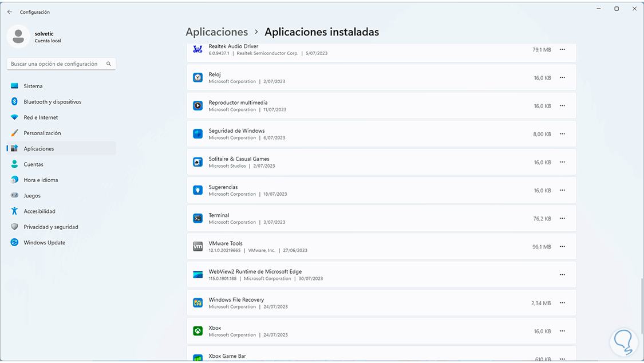Image resolution: width=644 pixels, height=363 pixels.
Task: Click the Solitaire & Casual Games icon
Action: coord(197,162)
